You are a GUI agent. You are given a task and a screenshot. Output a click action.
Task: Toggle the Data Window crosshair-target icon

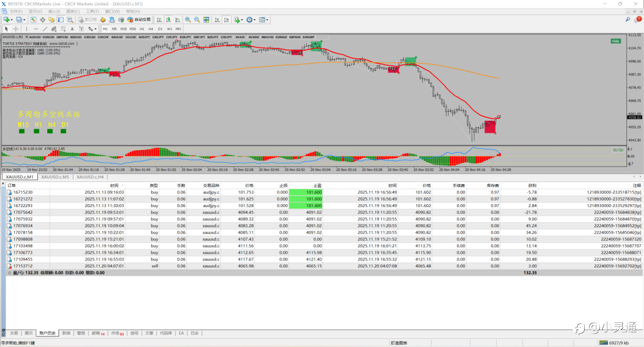tap(43, 20)
